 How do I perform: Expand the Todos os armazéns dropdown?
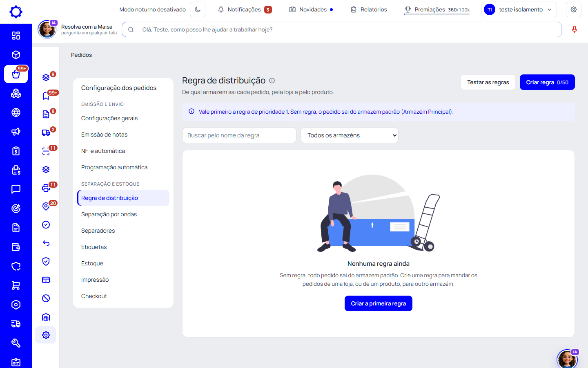tap(350, 135)
